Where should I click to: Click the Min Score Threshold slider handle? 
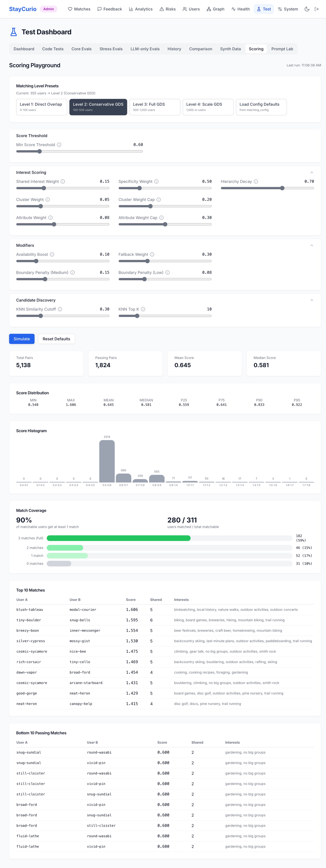39,152
